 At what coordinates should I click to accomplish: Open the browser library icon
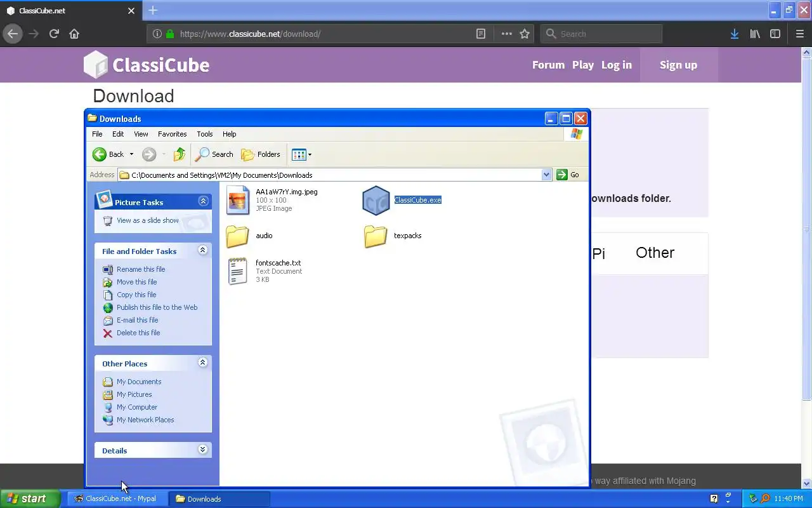click(755, 34)
